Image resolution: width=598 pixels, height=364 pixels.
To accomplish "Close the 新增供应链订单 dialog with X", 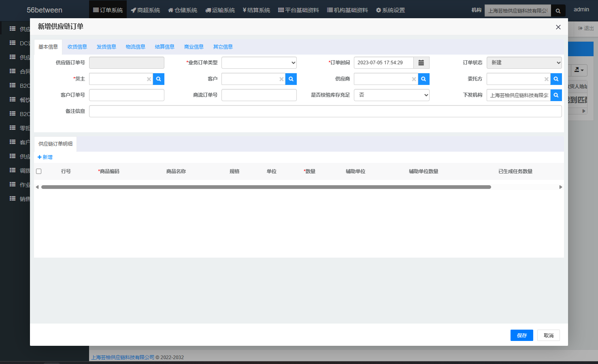I will pyautogui.click(x=558, y=27).
